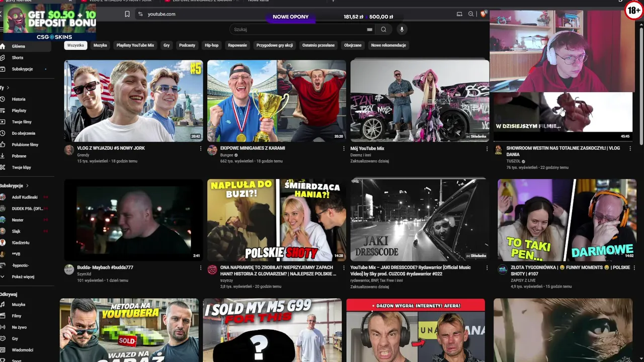Open options menu for Mój YouTube Mix
Image resolution: width=644 pixels, height=362 pixels.
click(487, 149)
